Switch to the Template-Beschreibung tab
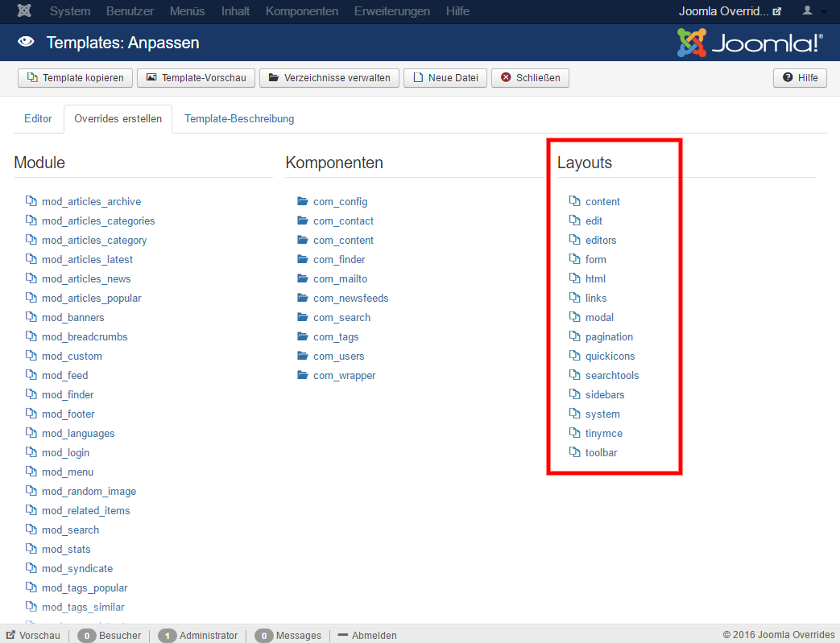This screenshot has height=643, width=840. (239, 118)
